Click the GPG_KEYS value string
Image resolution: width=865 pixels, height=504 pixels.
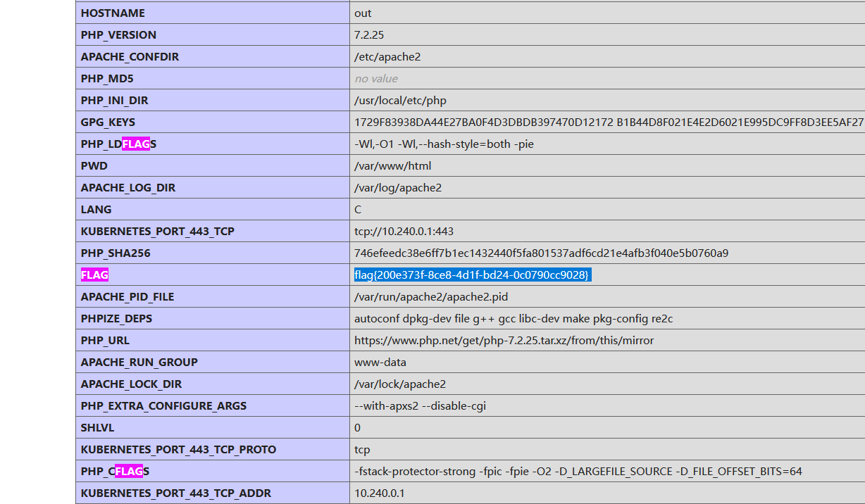click(x=609, y=122)
